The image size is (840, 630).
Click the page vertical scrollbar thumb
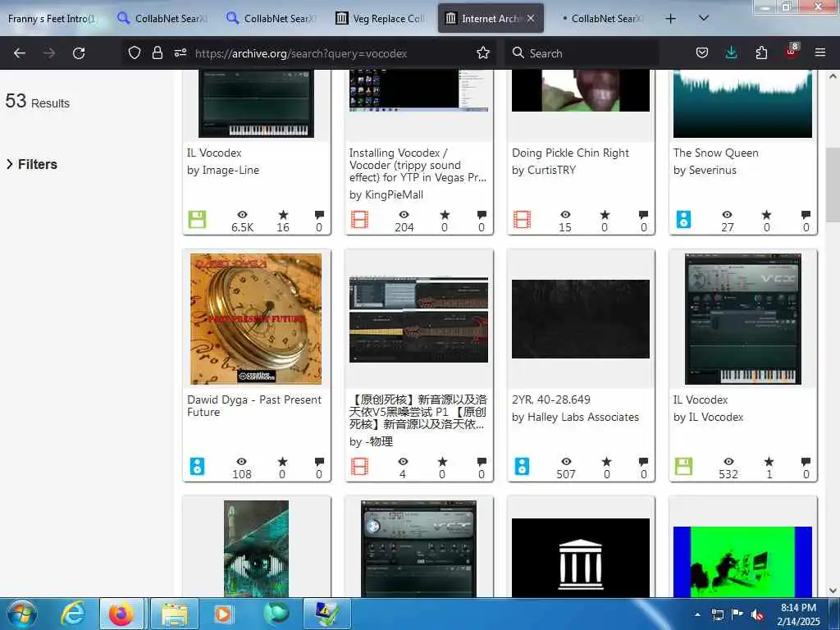pos(833,185)
